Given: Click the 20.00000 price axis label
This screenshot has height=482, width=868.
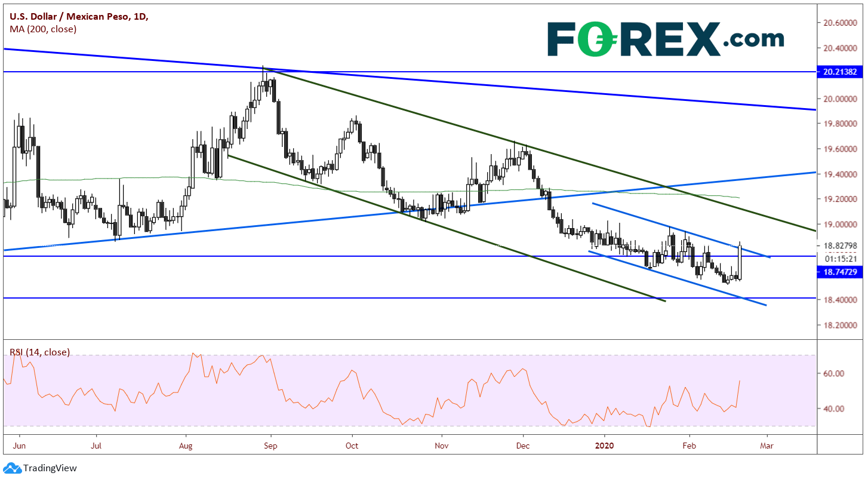Looking at the screenshot, I should (841, 99).
